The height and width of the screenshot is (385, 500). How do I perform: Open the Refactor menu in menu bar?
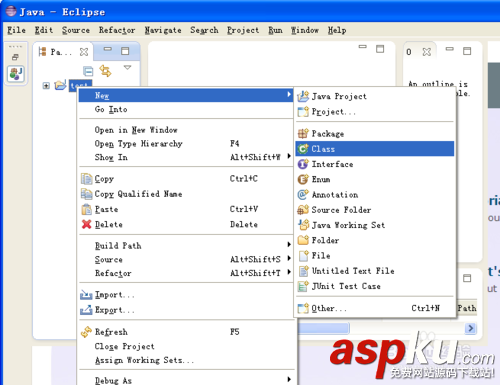pyautogui.click(x=117, y=30)
